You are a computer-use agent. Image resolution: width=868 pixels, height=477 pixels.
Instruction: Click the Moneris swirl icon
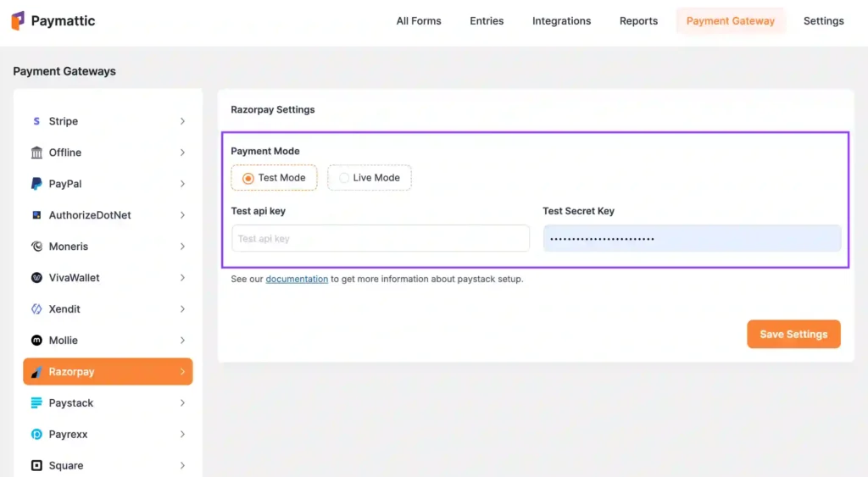point(36,247)
